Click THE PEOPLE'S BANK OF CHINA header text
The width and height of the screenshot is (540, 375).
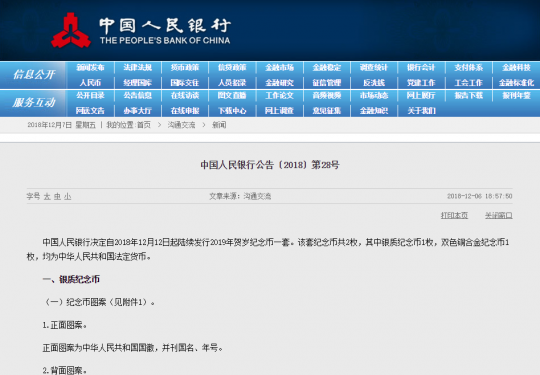pos(165,41)
